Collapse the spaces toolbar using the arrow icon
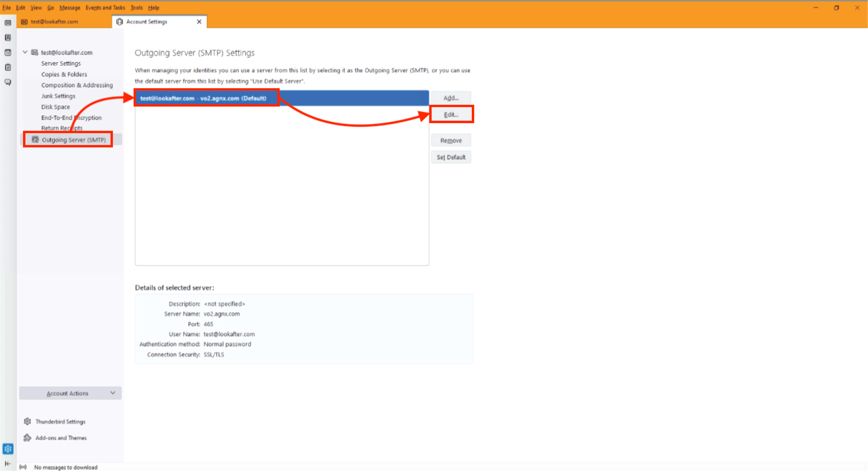This screenshot has height=471, width=868. tap(8, 463)
